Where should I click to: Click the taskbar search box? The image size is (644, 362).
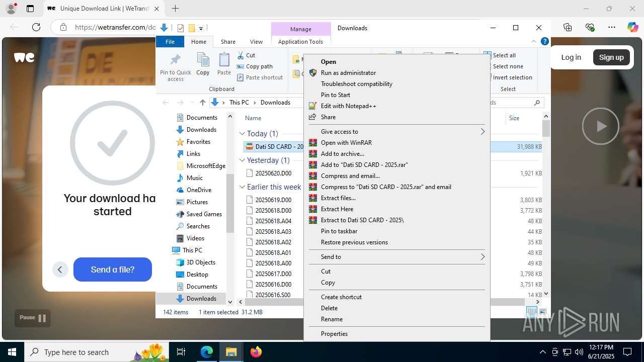click(97, 352)
